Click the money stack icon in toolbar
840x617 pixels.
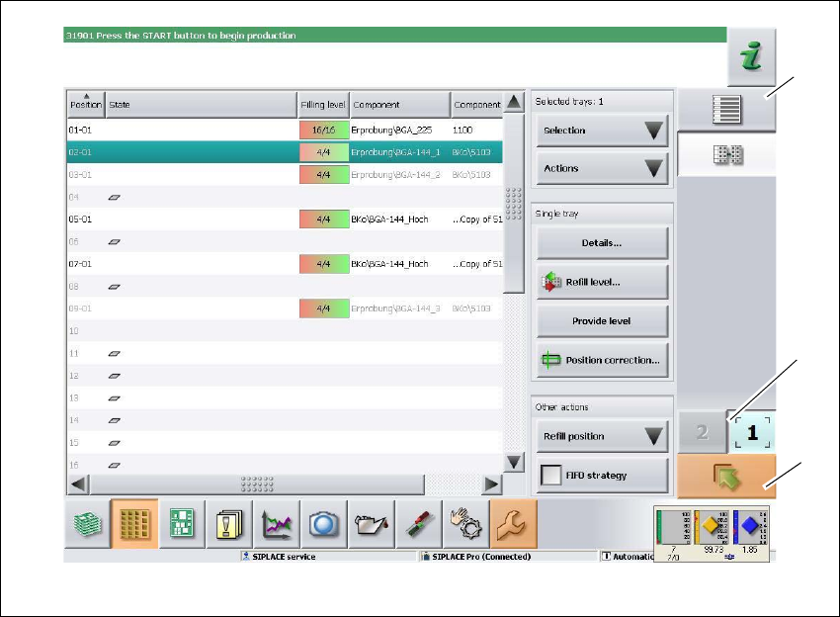click(x=87, y=524)
